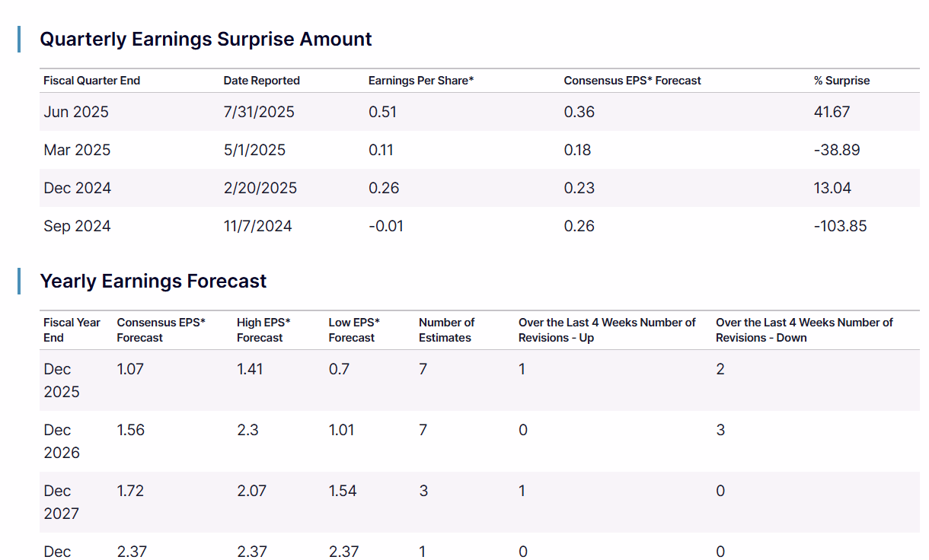Select the 2.3 high EPS forecast value

247,430
